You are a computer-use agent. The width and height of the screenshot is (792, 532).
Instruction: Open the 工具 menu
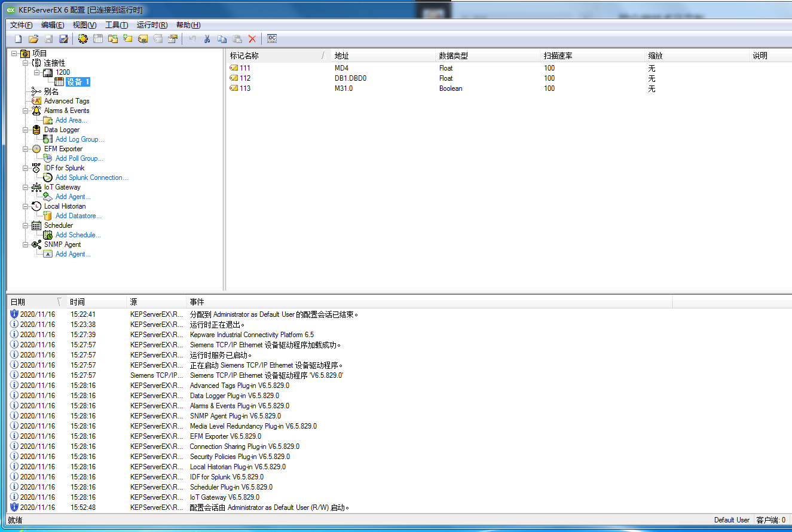coord(117,25)
